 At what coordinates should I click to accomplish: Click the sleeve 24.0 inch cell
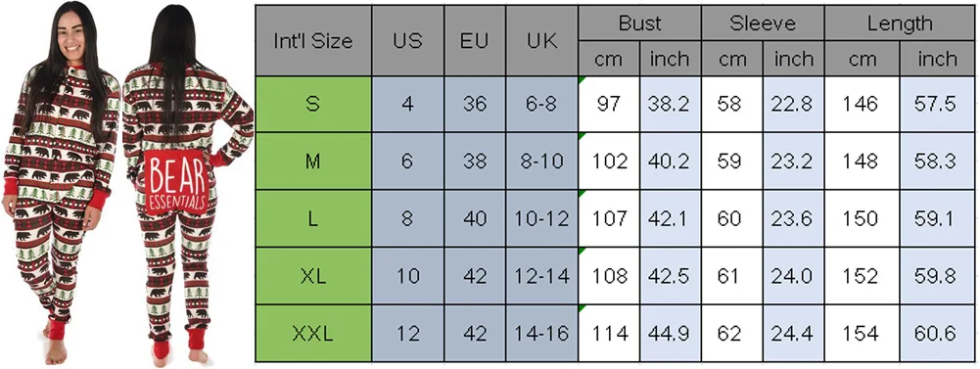(793, 276)
